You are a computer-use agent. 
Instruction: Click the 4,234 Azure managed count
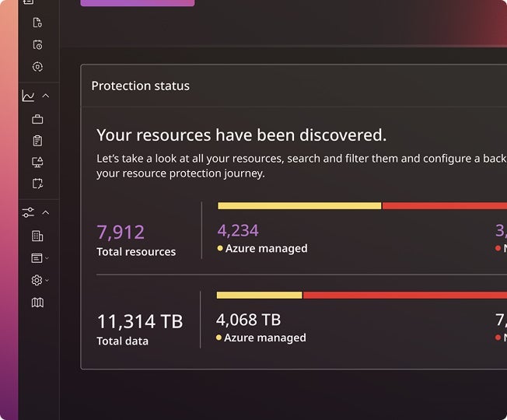[x=238, y=230]
